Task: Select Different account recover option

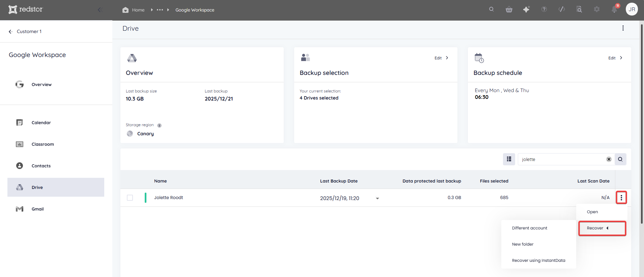Action: coord(538,228)
